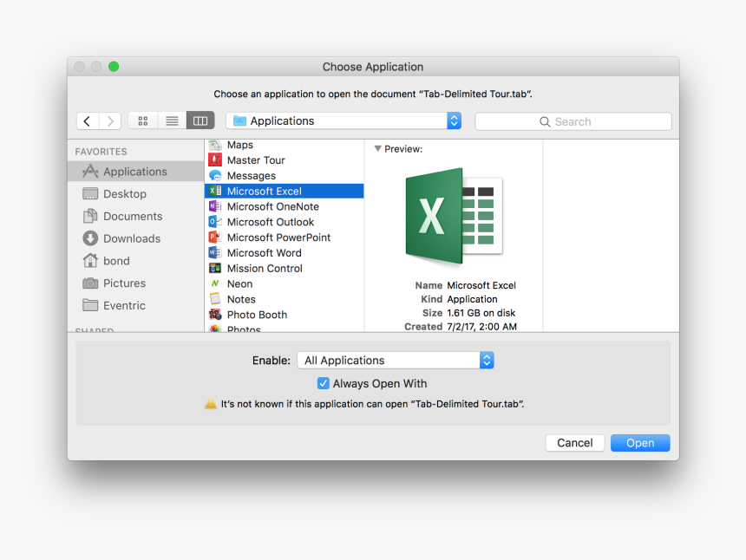
Task: Select Photo Booth in the list
Action: [x=284, y=315]
